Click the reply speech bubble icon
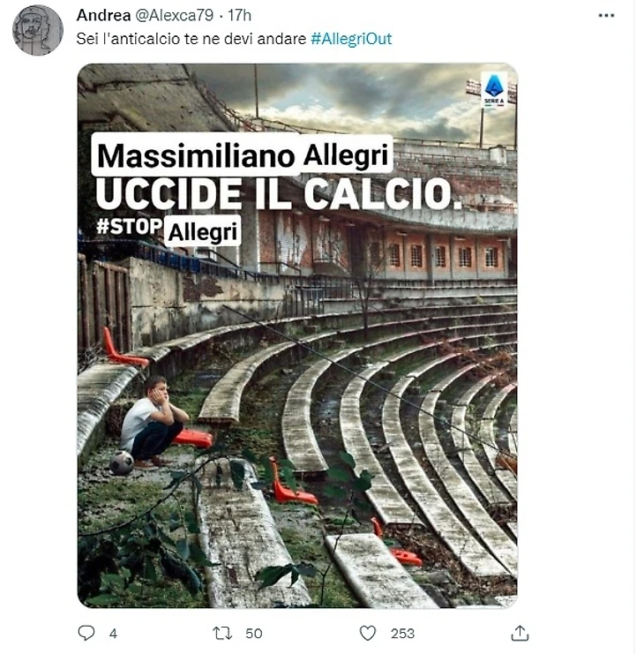This screenshot has width=644, height=654. tap(86, 633)
